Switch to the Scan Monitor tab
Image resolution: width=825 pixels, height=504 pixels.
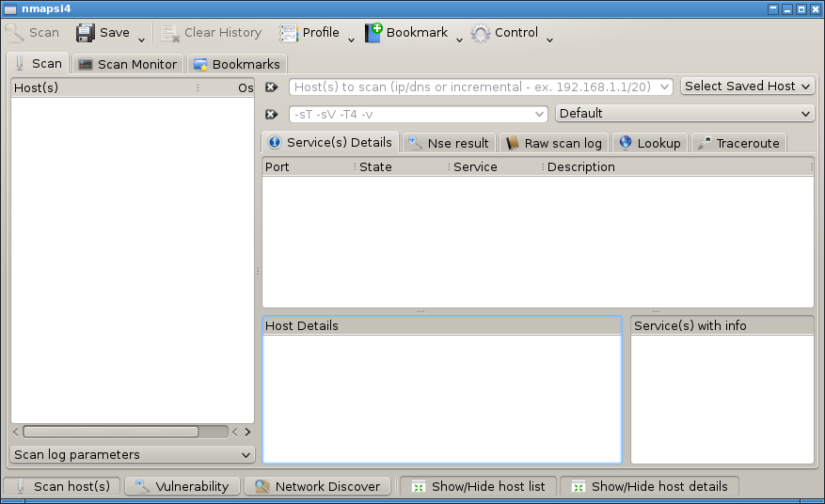click(x=128, y=64)
